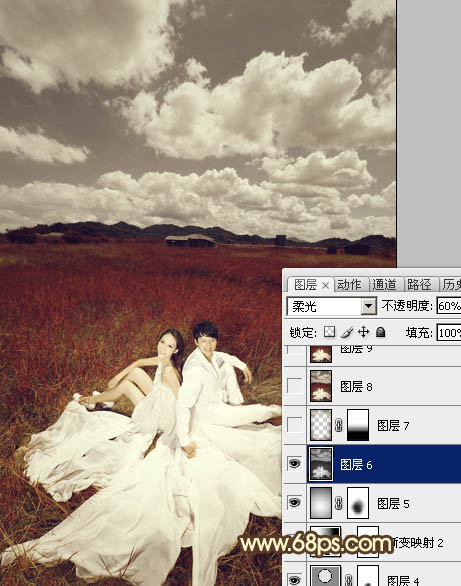Switch to the 通道 tab
Image resolution: width=461 pixels, height=586 pixels.
click(x=384, y=285)
